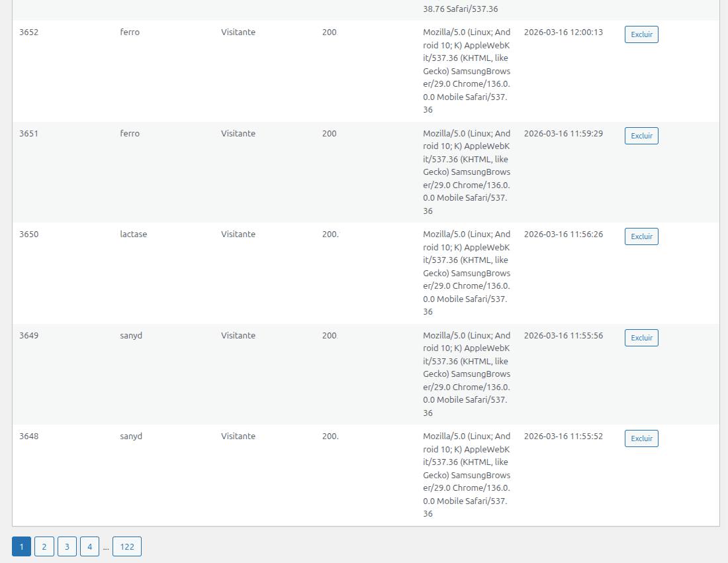
Task: Select timestamp 2026-03-16 11:59:29
Action: pos(563,134)
